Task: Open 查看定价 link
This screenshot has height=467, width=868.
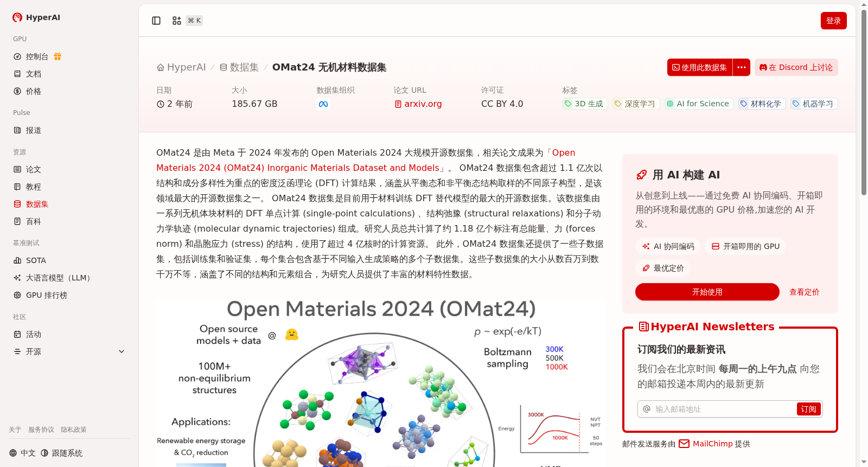Action: [805, 292]
